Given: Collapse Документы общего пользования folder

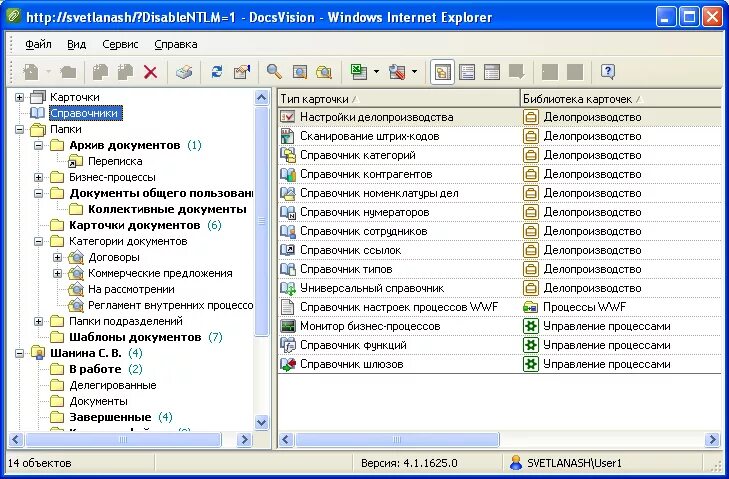Looking at the screenshot, I should (39, 193).
